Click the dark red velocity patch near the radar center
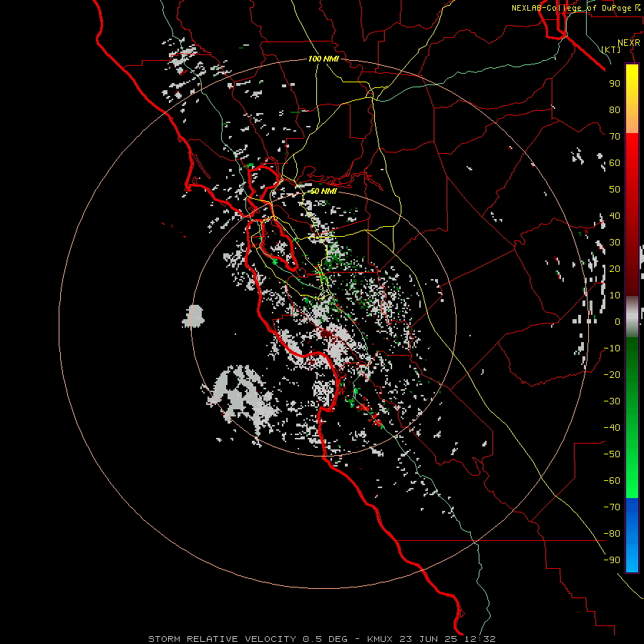Screen dimensions: 644x644 coord(327,335)
